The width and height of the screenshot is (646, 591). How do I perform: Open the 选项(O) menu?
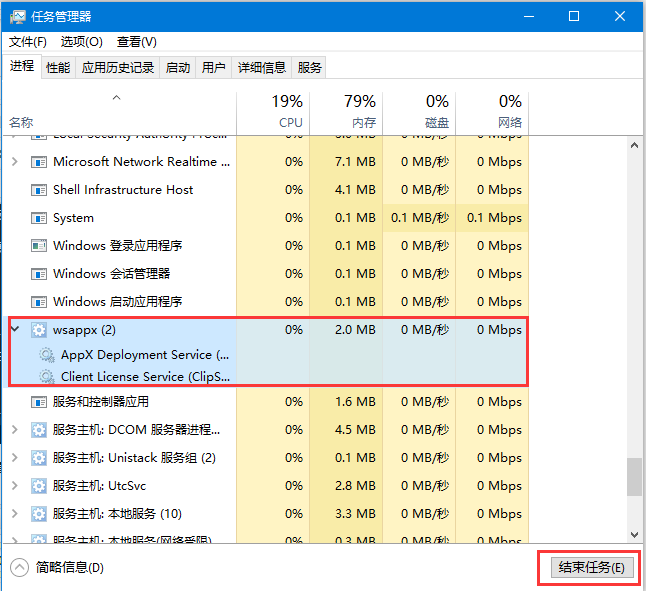[x=82, y=42]
